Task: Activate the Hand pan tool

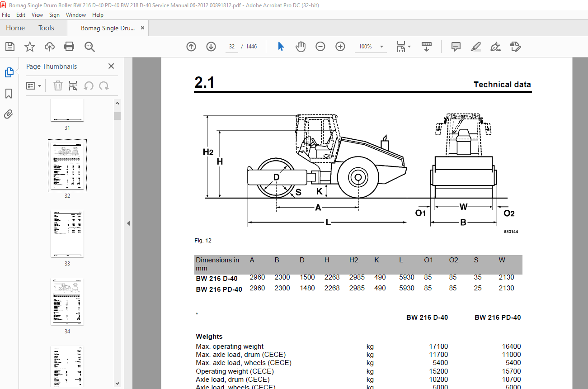Action: point(301,47)
